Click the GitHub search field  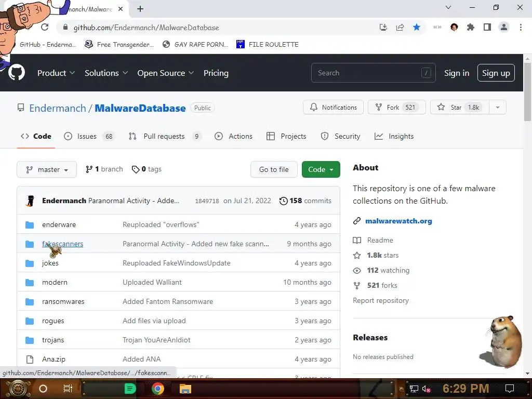click(373, 73)
